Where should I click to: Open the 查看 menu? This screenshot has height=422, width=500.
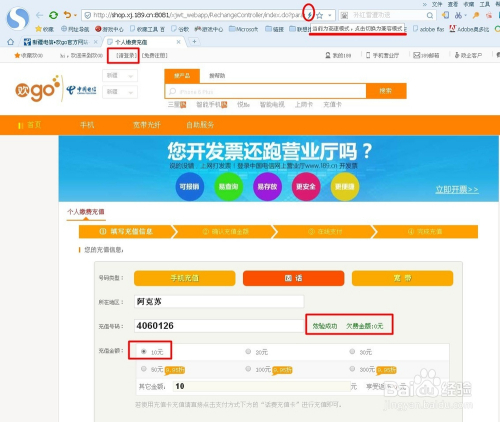point(453,4)
